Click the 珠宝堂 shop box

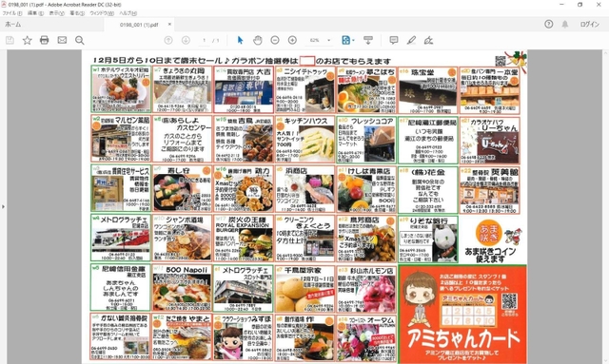(x=427, y=90)
